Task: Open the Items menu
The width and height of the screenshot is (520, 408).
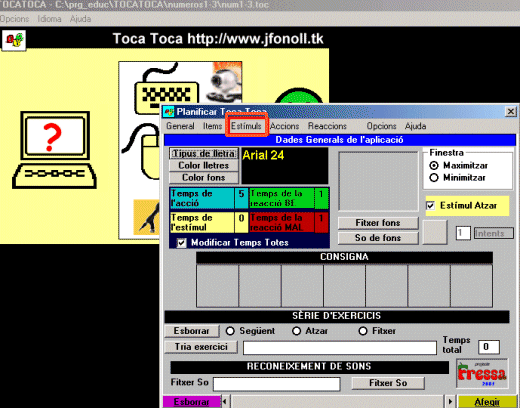Action: (x=212, y=126)
